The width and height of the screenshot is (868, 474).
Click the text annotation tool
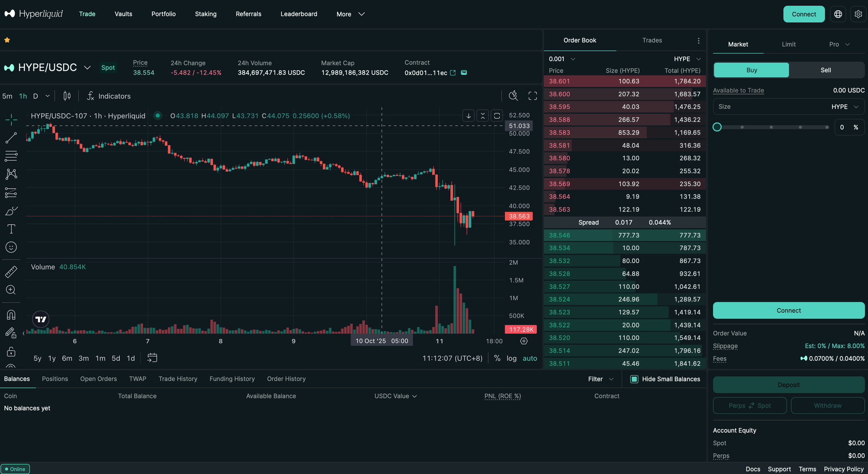coord(11,229)
